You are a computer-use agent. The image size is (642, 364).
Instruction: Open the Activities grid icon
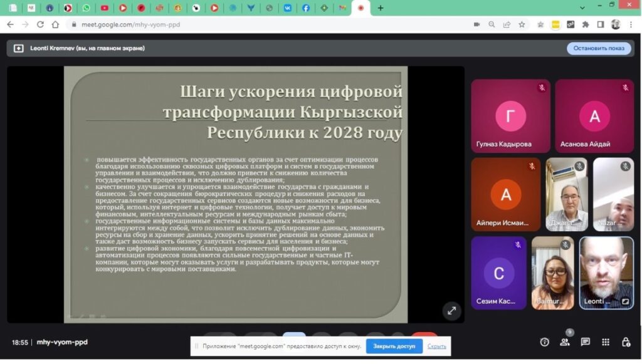(606, 342)
